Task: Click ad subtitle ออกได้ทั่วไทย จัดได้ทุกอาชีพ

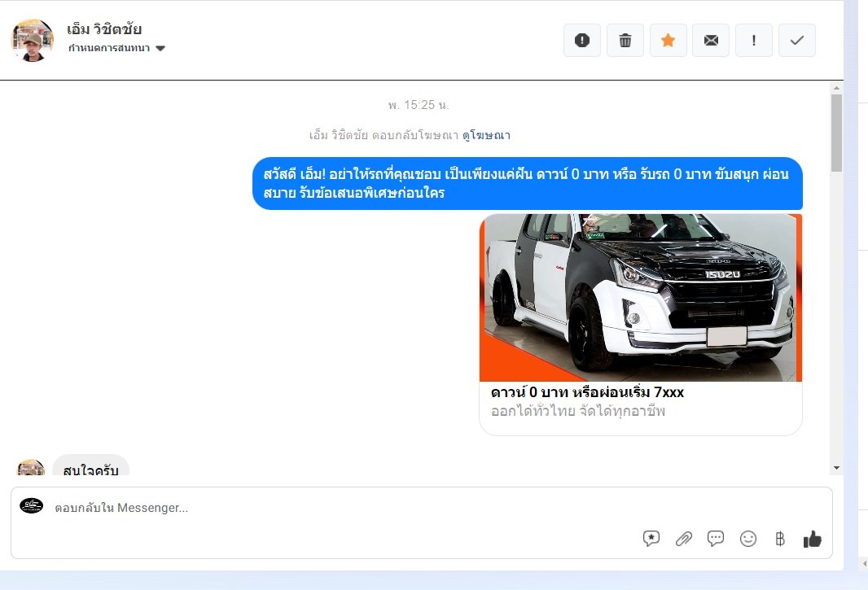Action: click(x=578, y=411)
